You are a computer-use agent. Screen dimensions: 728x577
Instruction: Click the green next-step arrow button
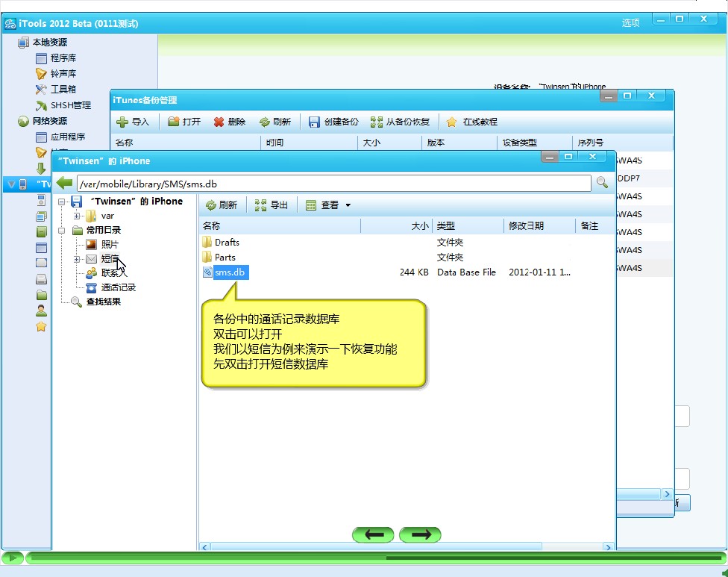(x=420, y=534)
